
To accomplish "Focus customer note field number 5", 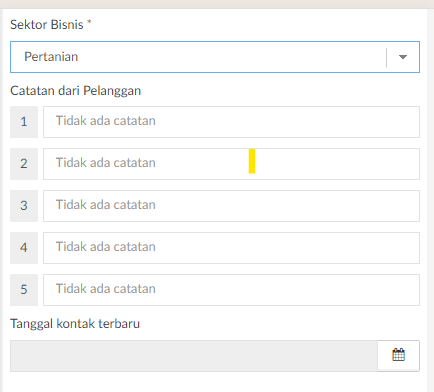I will (231, 290).
